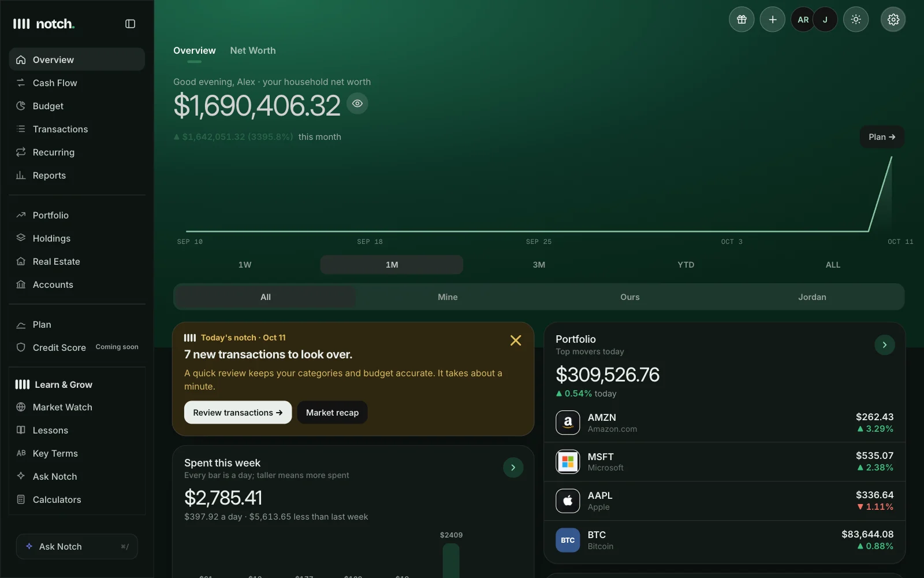This screenshot has height=578, width=924.
Task: Click the Ask Notch input box
Action: (77, 546)
